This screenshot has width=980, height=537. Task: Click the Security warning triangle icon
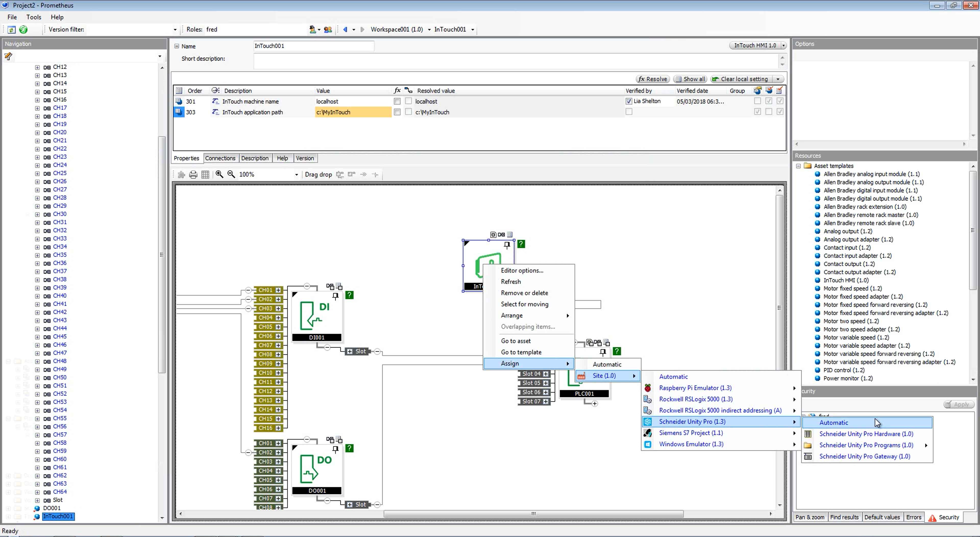click(932, 518)
